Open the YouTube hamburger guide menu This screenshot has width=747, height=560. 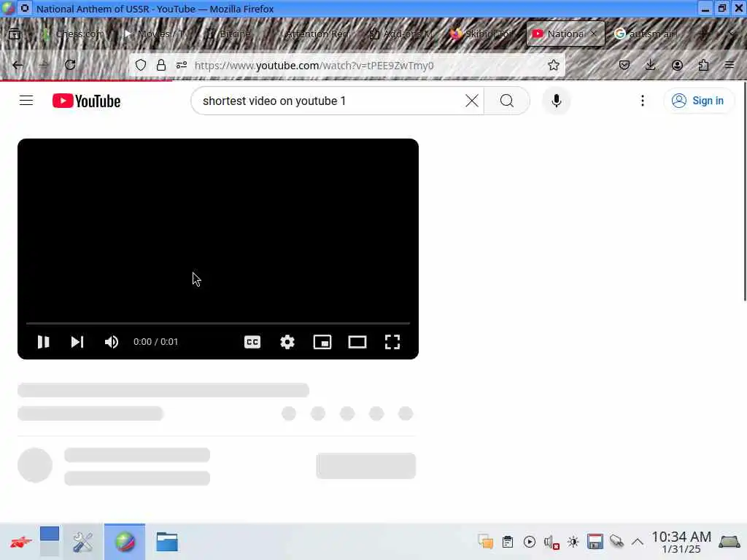coord(26,101)
